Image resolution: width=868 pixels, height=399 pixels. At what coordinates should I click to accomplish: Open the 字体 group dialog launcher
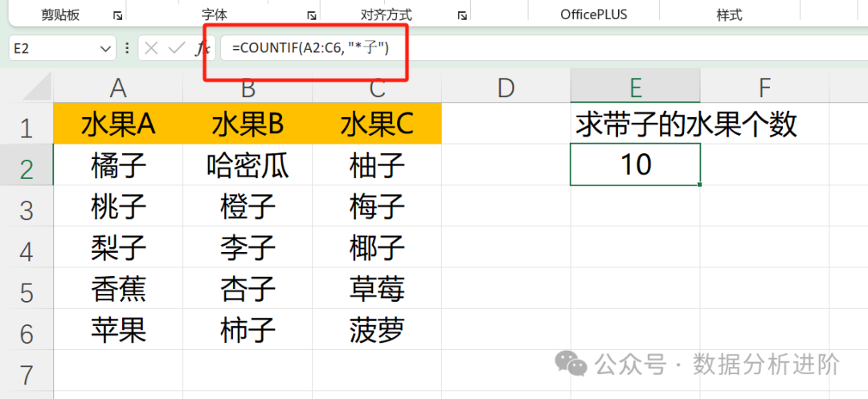point(311,15)
